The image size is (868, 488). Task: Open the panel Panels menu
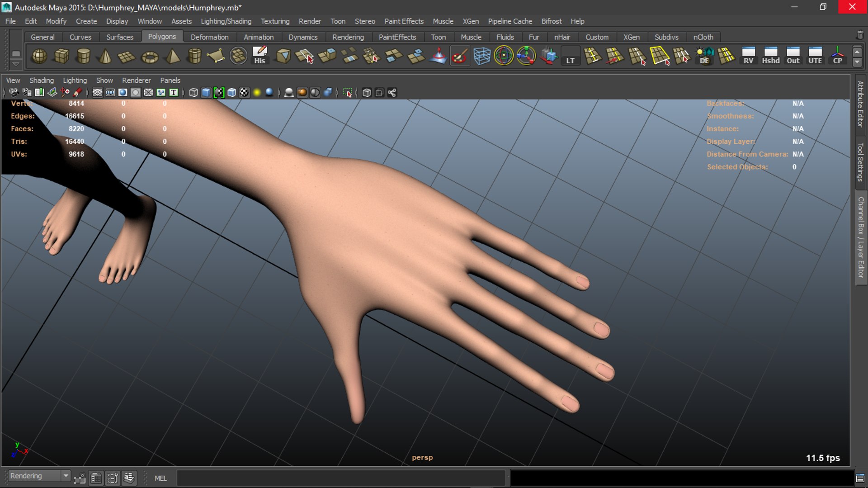[170, 80]
